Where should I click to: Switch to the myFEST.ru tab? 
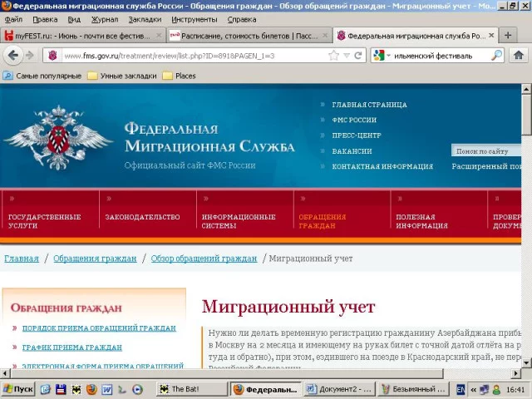click(x=82, y=36)
